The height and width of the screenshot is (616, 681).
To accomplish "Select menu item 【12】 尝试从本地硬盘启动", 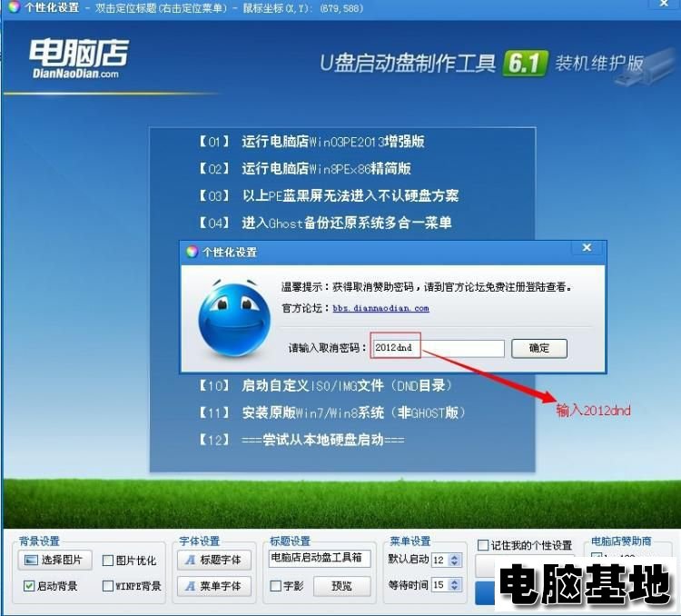I will (x=301, y=440).
